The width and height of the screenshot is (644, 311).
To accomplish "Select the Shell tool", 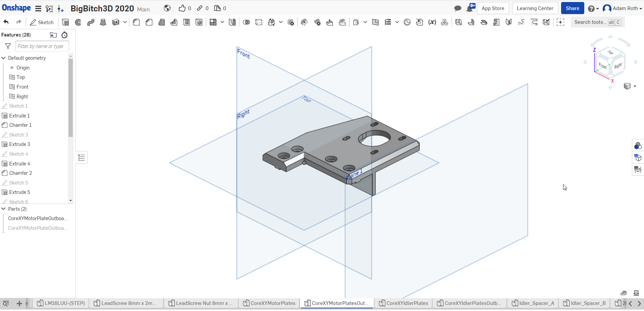I will 187,22.
